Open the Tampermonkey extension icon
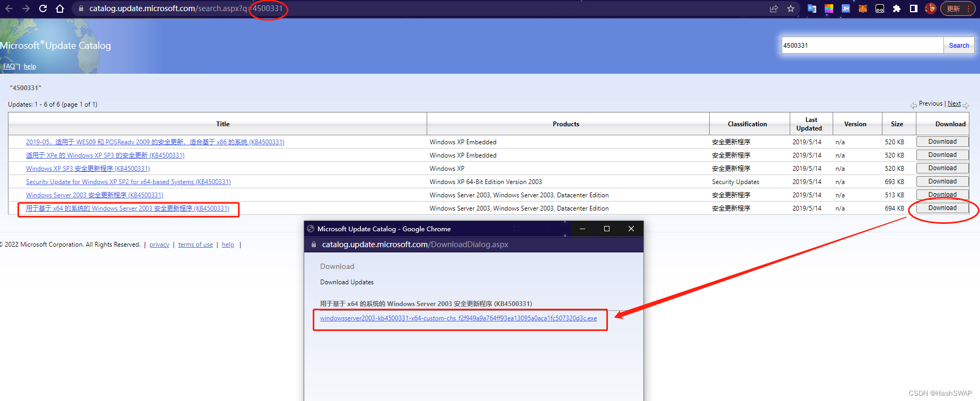This screenshot has height=401, width=980. point(880,8)
